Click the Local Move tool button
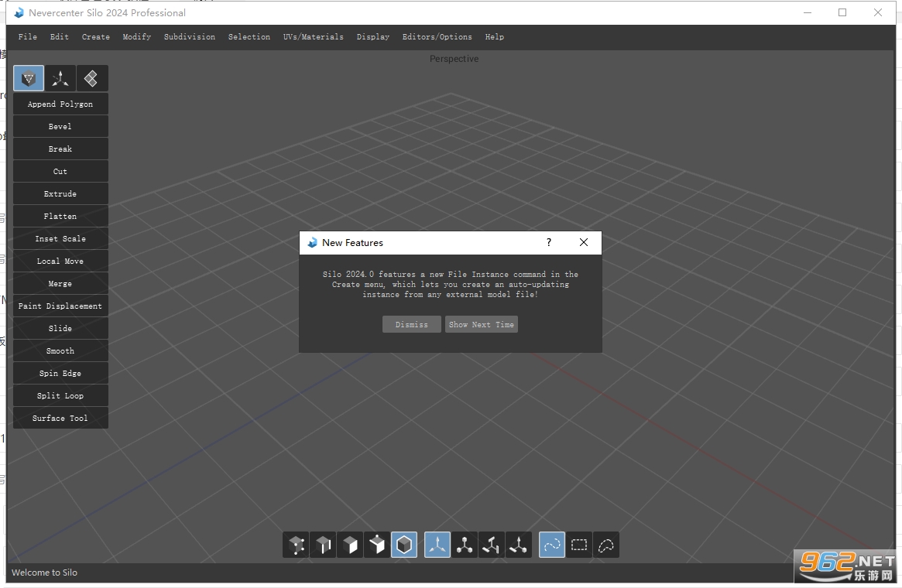 [x=60, y=261]
